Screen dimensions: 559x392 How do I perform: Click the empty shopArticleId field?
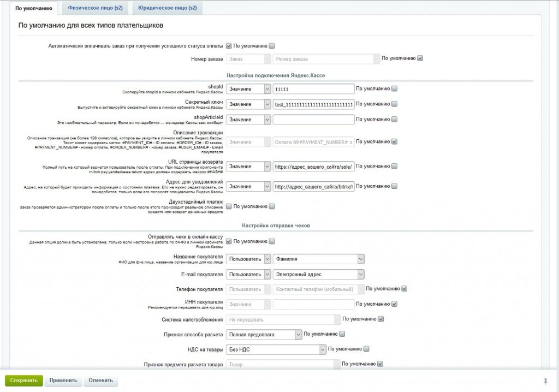pos(313,120)
